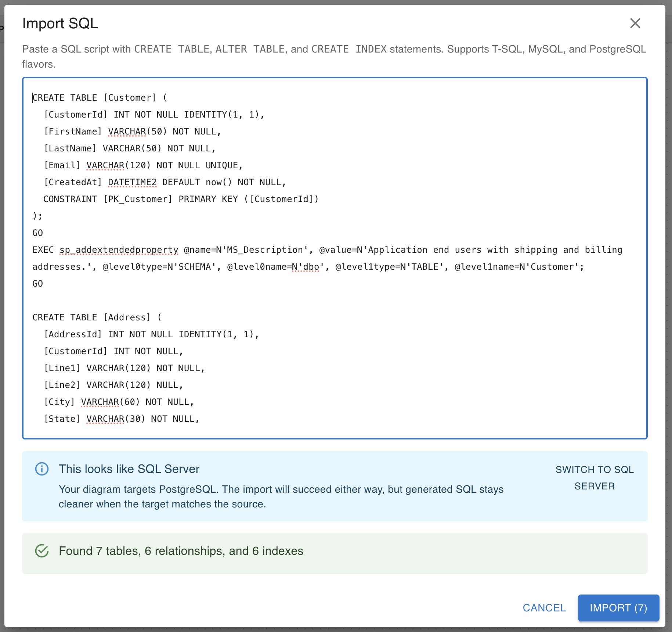The image size is (672, 632).
Task: Click the '[Line1] VARCHAR(120) NOT NULL,' line
Action: pyautogui.click(x=124, y=368)
